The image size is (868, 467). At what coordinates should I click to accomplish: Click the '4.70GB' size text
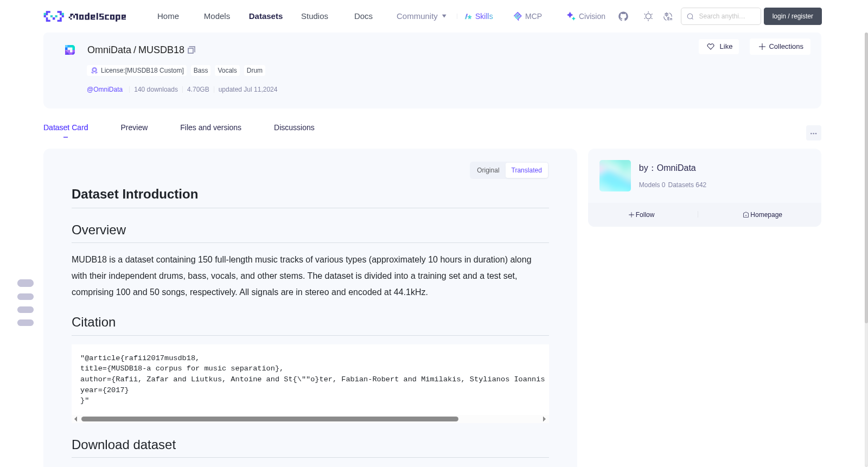click(198, 89)
